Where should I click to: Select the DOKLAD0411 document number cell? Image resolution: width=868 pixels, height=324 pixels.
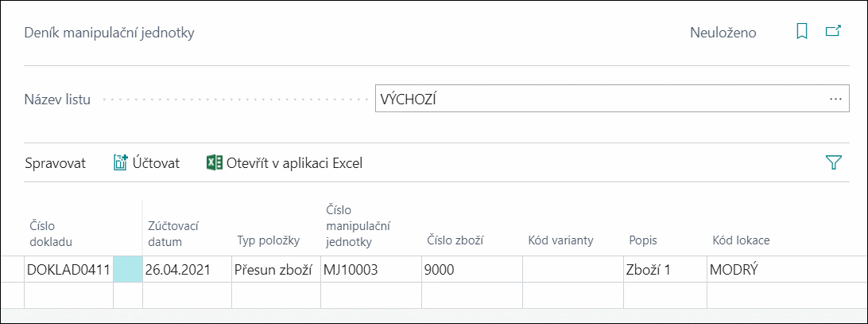[x=68, y=269]
